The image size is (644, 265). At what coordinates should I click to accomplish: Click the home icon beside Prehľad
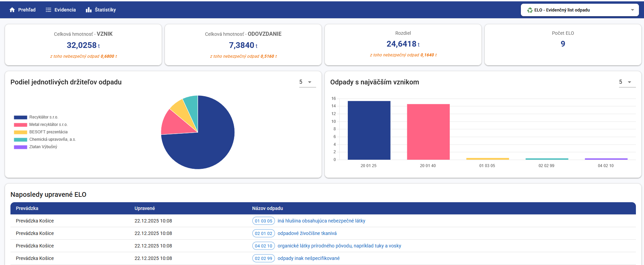coord(12,10)
